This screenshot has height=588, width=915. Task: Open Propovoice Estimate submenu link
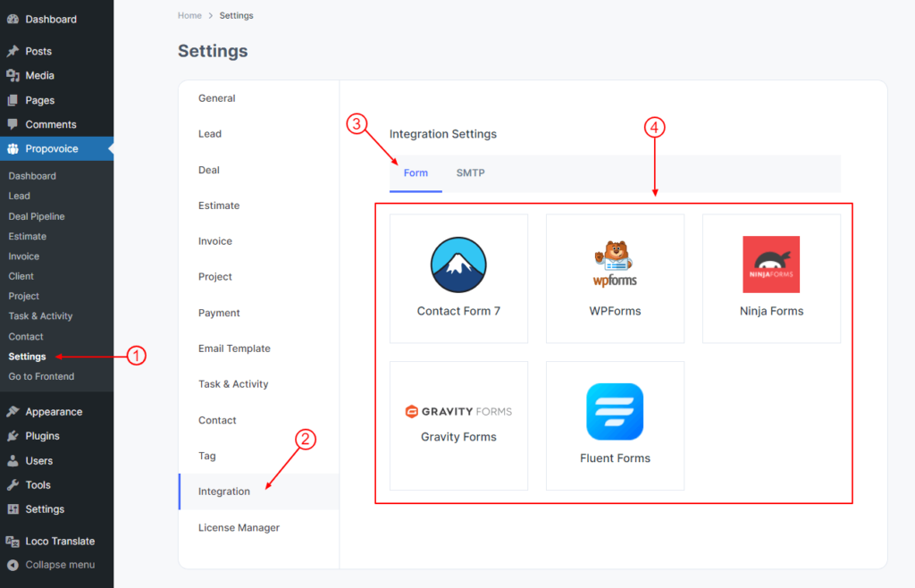[x=28, y=236]
